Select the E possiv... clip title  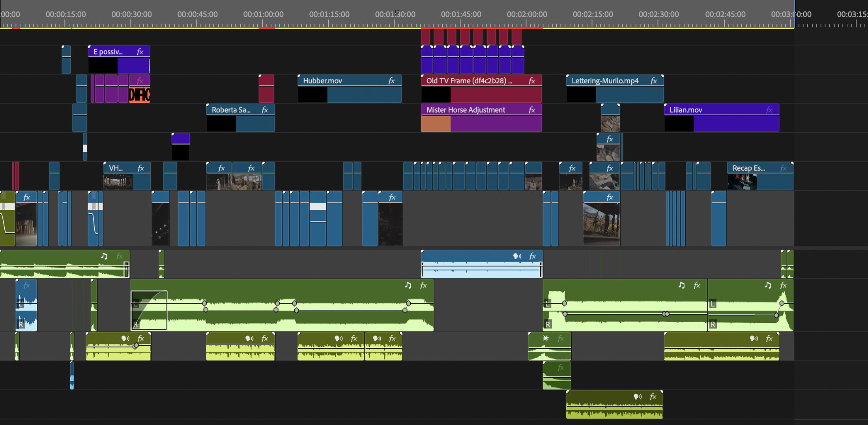click(108, 52)
